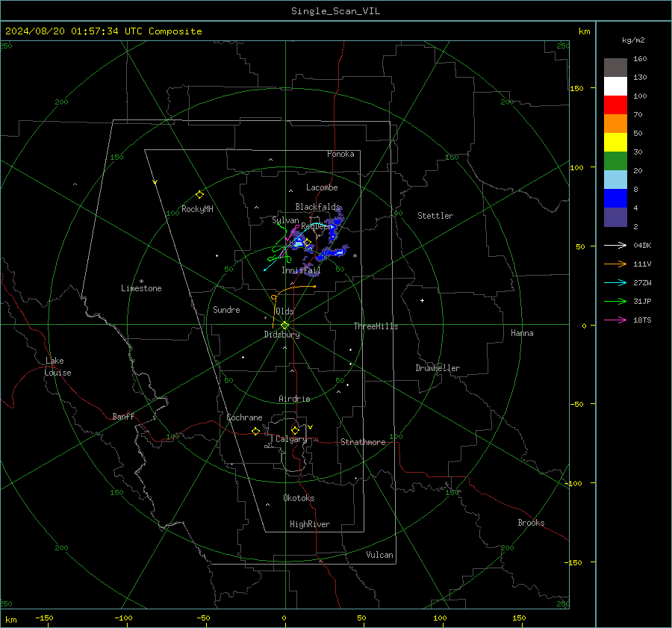Viewport: 672px width, 628px height.
Task: Click the radar center diamond above Didsbury
Action: tap(284, 326)
